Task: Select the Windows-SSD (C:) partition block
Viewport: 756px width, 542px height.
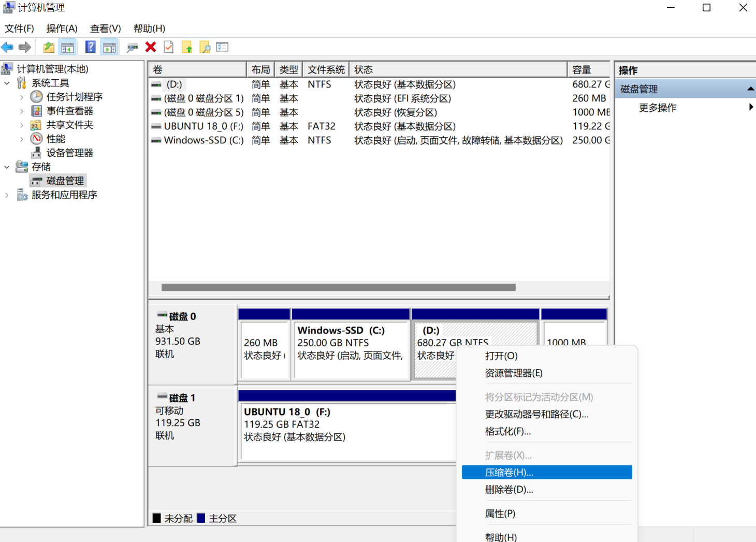Action: [351, 345]
